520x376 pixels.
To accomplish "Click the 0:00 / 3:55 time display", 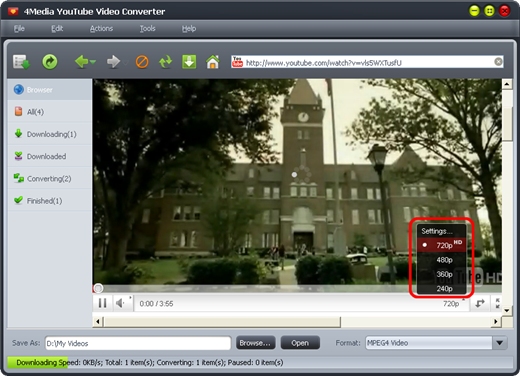I will 156,303.
